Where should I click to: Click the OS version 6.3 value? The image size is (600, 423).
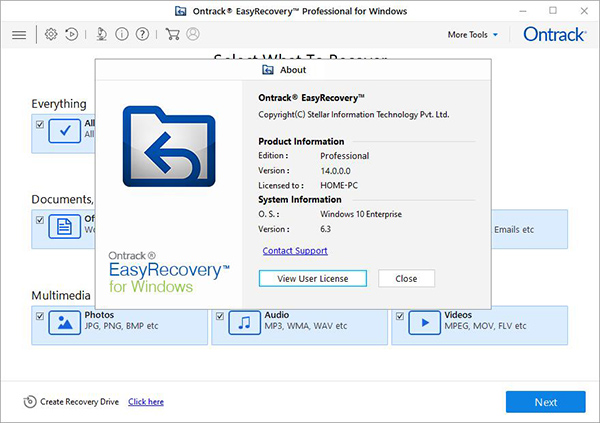(x=325, y=229)
